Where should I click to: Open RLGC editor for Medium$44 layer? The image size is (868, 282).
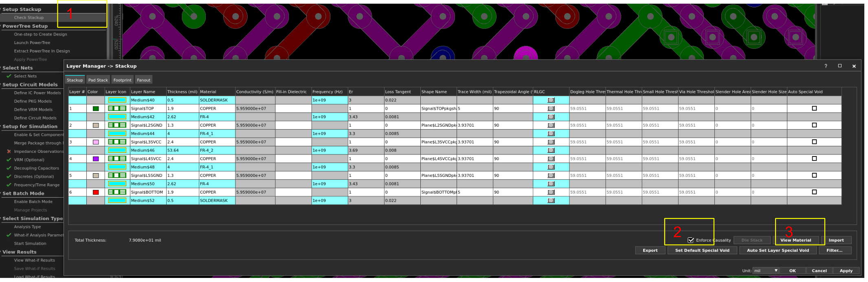551,133
